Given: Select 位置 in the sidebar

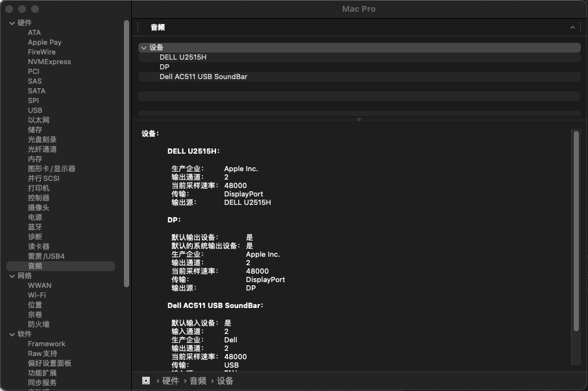Looking at the screenshot, I should pyautogui.click(x=35, y=305).
